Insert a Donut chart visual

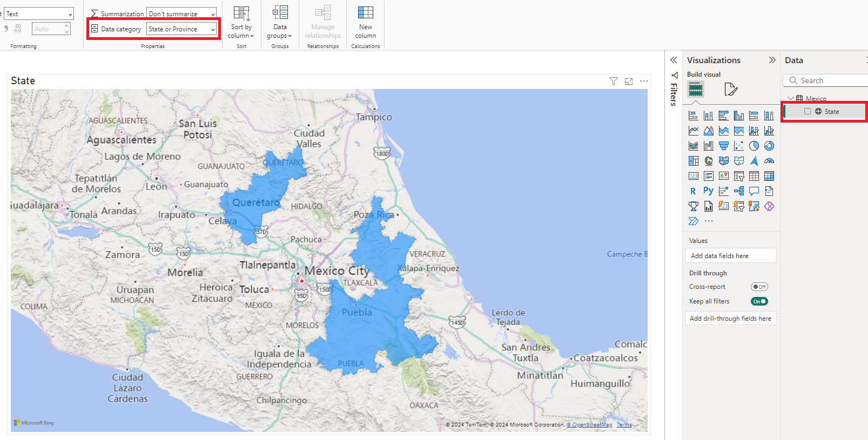[x=769, y=146]
